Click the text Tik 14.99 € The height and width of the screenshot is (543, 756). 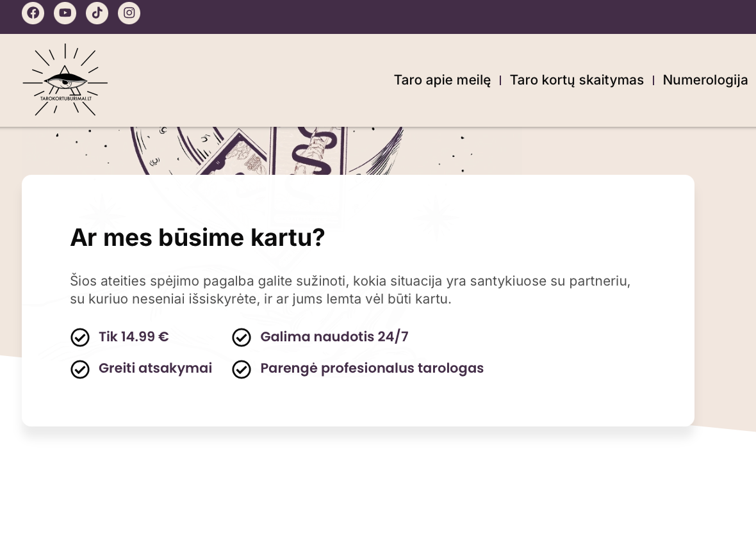pos(133,337)
